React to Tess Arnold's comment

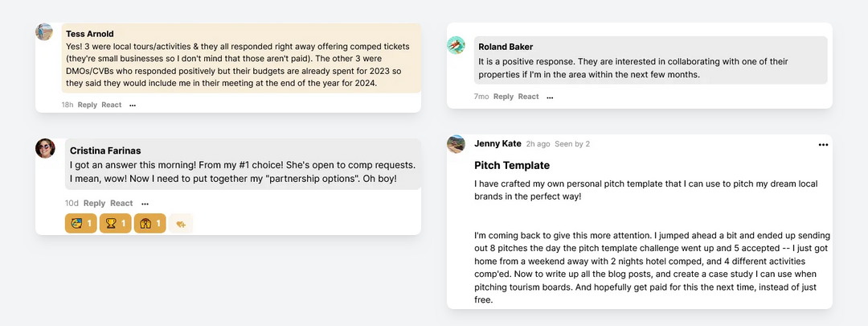pos(111,105)
